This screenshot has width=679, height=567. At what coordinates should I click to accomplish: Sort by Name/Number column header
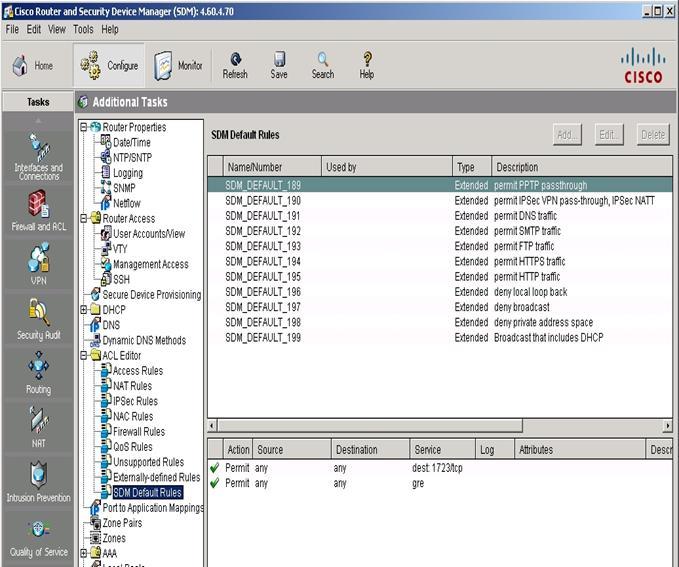(272, 167)
